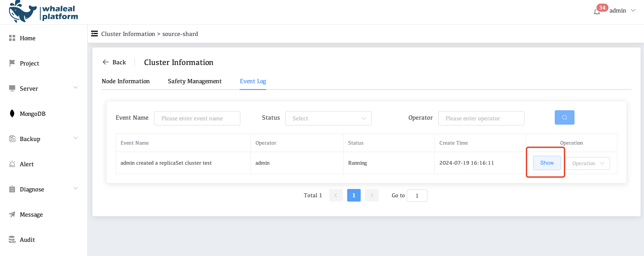
Task: Collapse sidebar with hamburger menu icon
Action: click(94, 34)
